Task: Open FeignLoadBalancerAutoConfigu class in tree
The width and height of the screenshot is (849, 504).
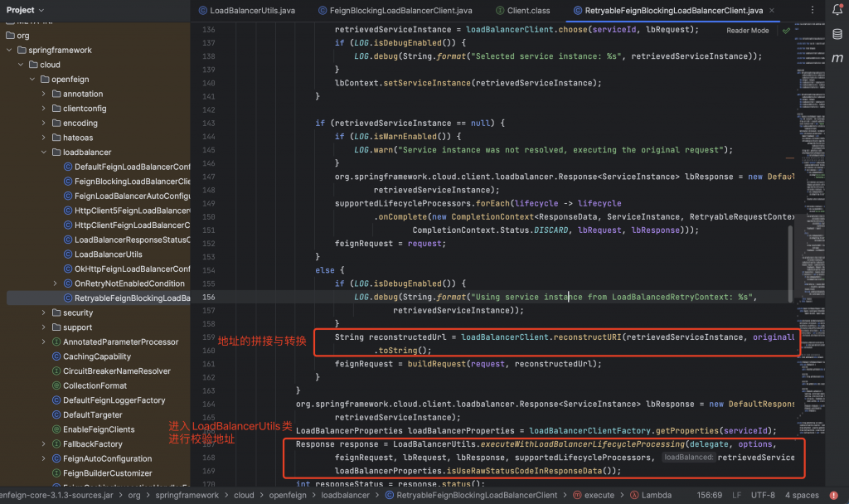Action: (127, 196)
